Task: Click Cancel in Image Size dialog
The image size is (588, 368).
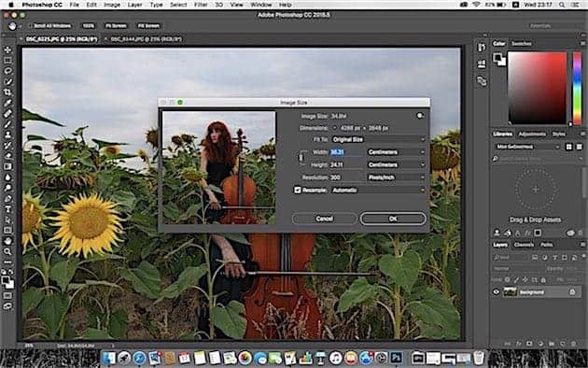Action: [x=325, y=219]
